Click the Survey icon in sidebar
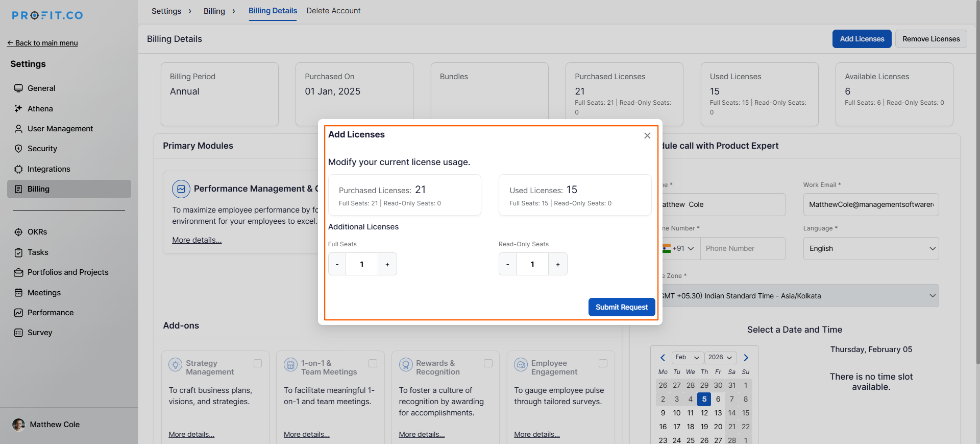The width and height of the screenshot is (980, 444). click(x=18, y=333)
